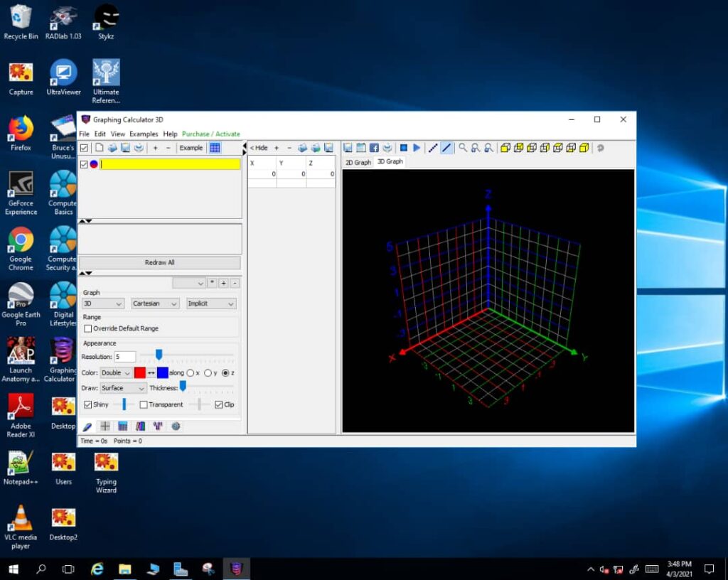The height and width of the screenshot is (580, 728).
Task: Open the axes crosshair settings tab icon
Action: tap(105, 426)
